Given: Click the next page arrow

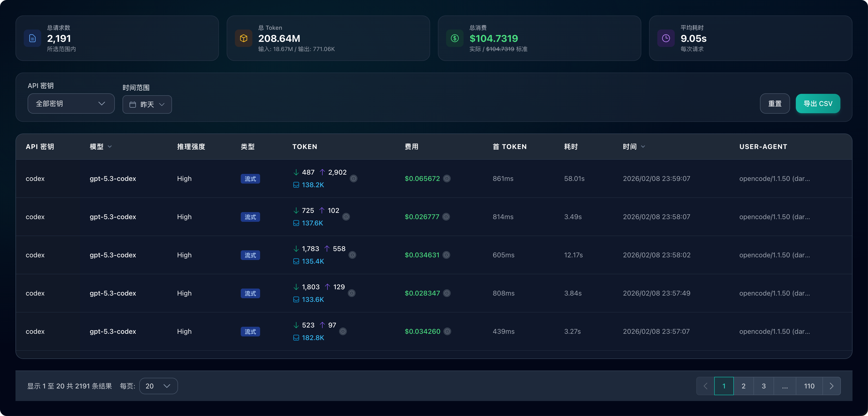Looking at the screenshot, I should point(831,386).
